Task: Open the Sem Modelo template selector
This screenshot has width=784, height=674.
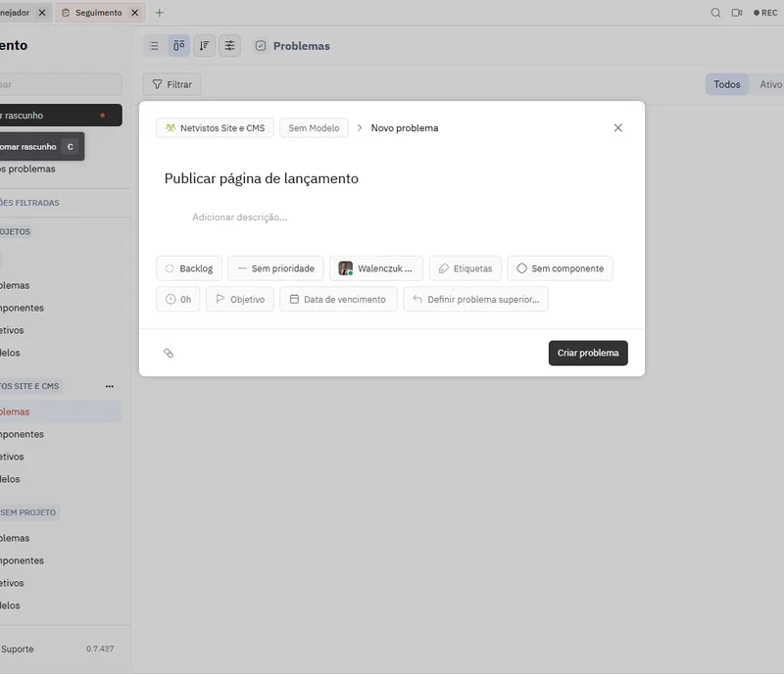Action: coord(314,128)
